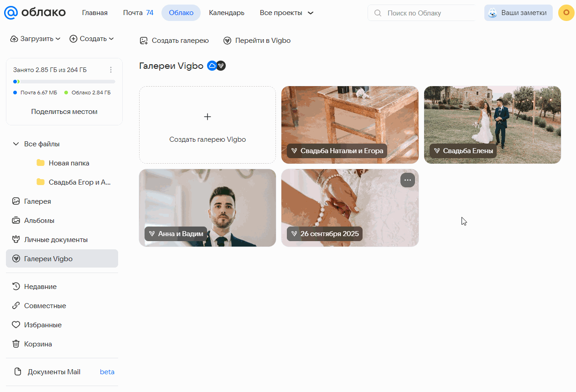Open Недавние recent files
The image size is (576, 392).
click(x=40, y=287)
